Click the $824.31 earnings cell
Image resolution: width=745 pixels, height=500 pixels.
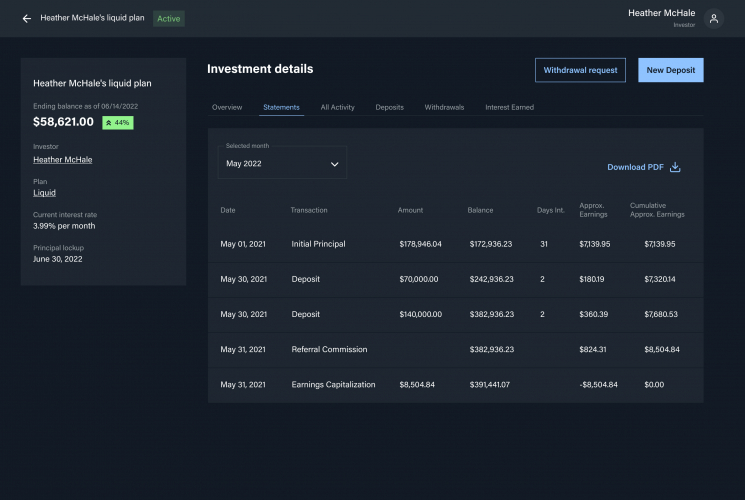(x=592, y=349)
